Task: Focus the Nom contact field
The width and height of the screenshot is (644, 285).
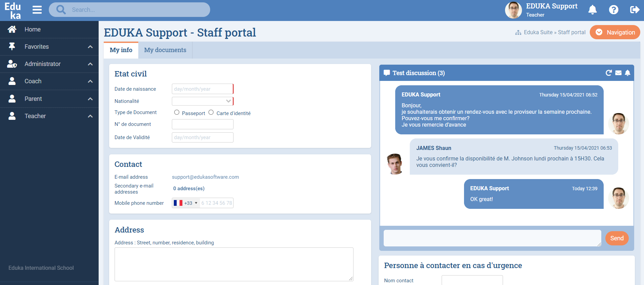Action: click(x=472, y=280)
